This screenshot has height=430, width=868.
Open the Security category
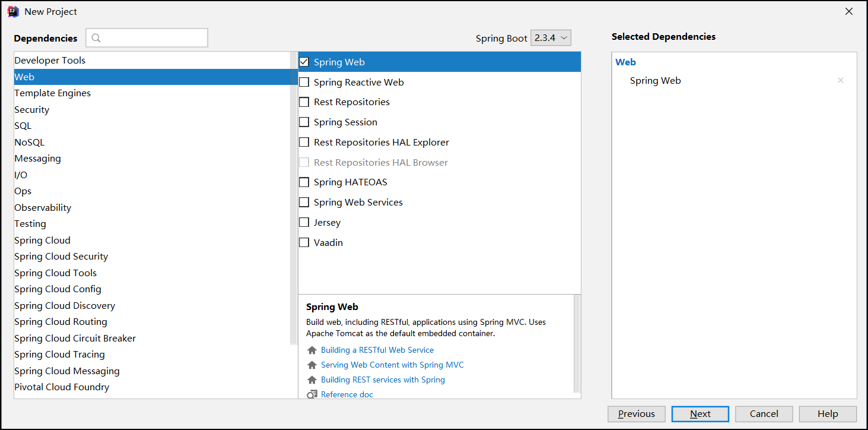tap(152, 110)
